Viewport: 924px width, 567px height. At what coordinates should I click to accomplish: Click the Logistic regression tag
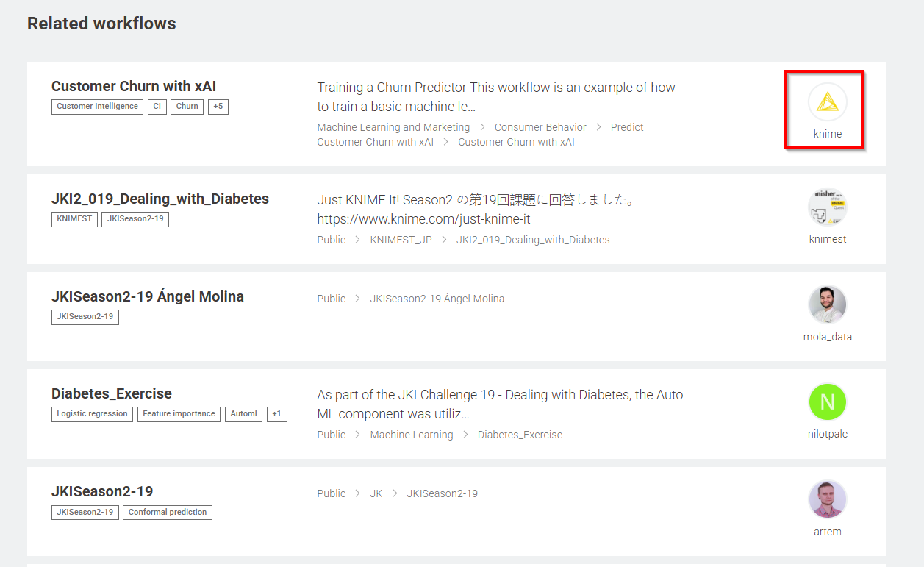92,414
